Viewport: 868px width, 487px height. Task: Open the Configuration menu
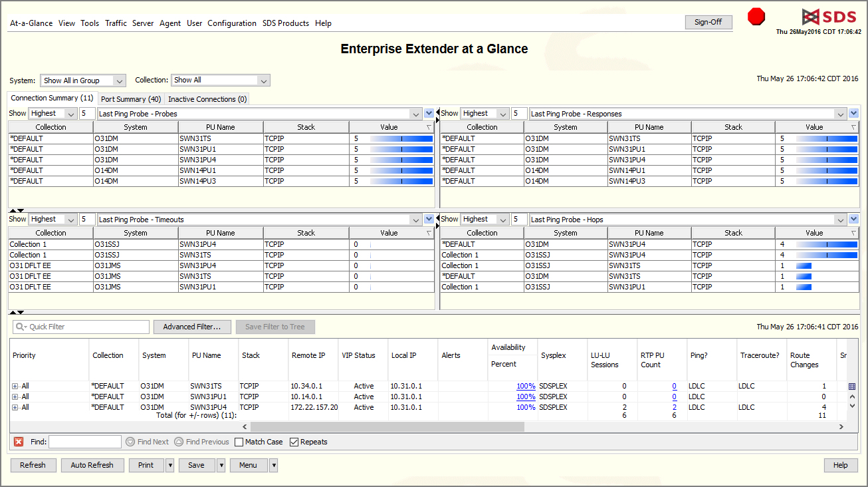click(x=232, y=23)
